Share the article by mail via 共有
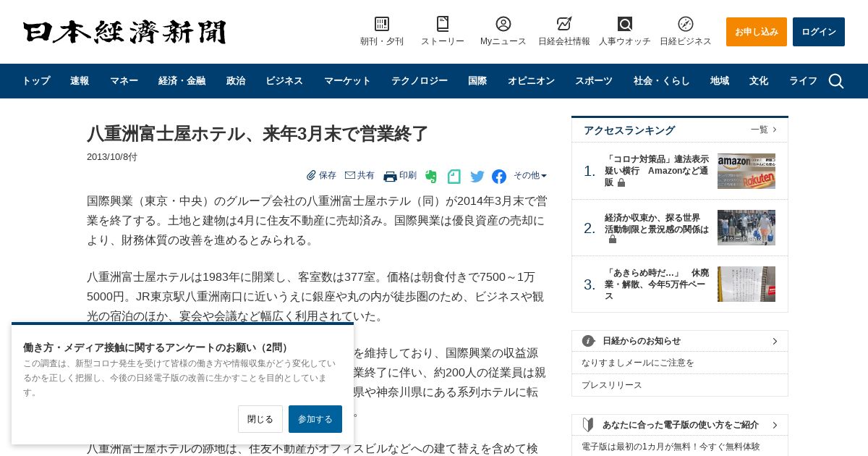The width and height of the screenshot is (868, 456). 359,175
